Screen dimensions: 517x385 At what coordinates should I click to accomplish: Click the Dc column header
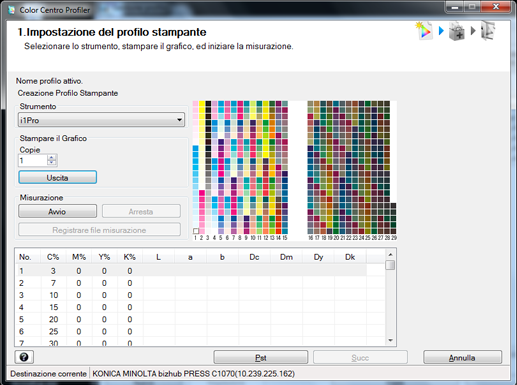click(x=254, y=257)
